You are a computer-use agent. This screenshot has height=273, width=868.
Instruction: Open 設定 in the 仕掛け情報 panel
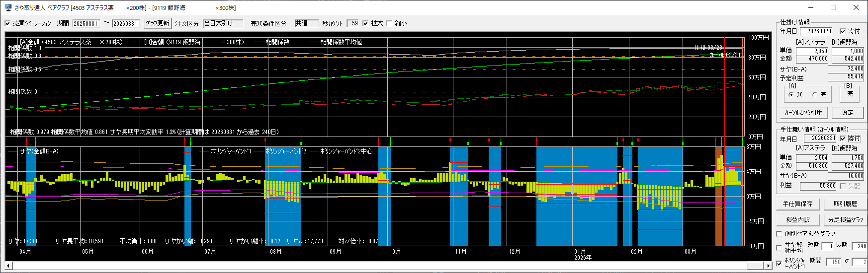click(x=847, y=113)
